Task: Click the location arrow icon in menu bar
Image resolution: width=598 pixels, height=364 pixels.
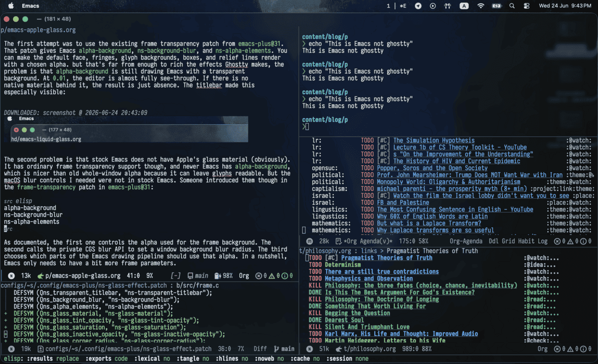Action: click(x=418, y=6)
